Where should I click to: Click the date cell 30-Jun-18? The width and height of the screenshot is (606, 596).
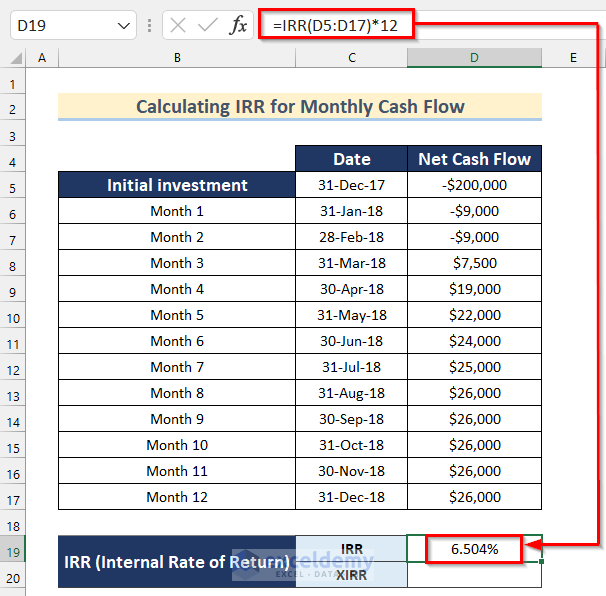351,341
